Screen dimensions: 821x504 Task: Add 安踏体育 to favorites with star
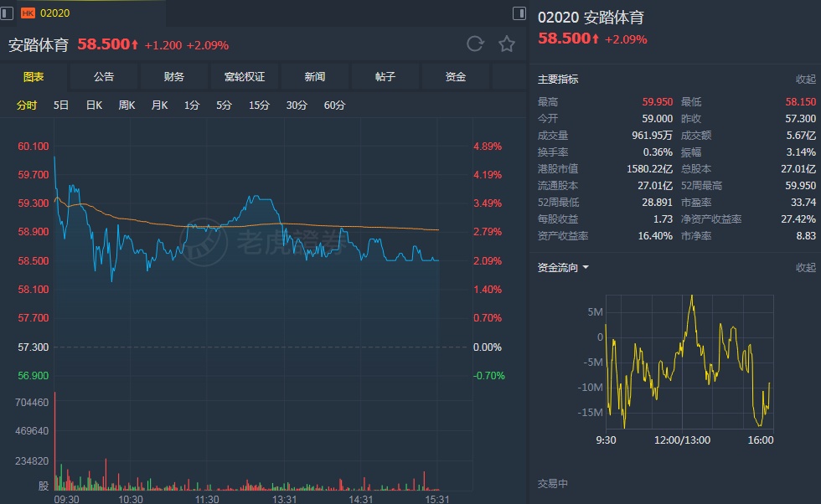pos(507,44)
